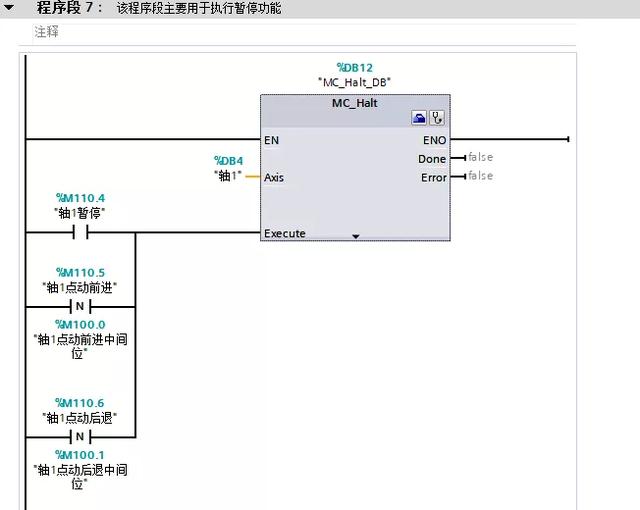Click the Done output false value
This screenshot has width=640, height=510.
pos(480,158)
